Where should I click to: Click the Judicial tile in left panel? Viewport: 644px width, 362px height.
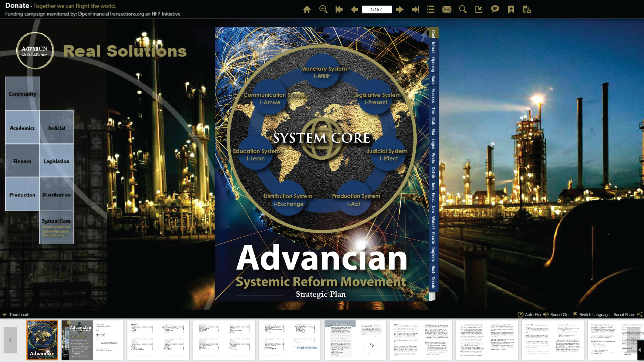click(x=56, y=128)
